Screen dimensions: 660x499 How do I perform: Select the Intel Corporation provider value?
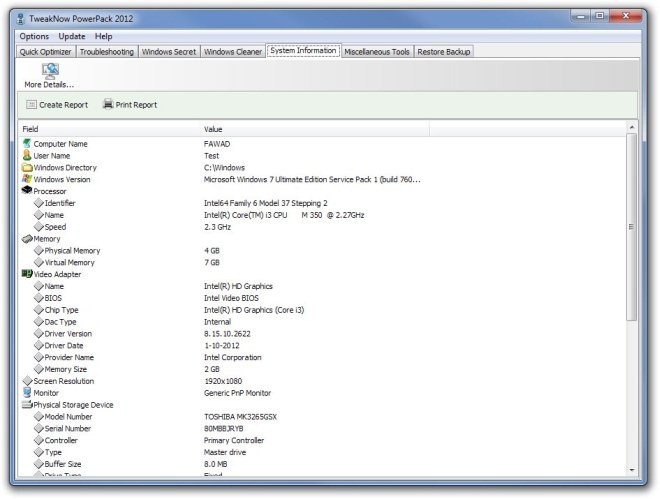pos(232,357)
